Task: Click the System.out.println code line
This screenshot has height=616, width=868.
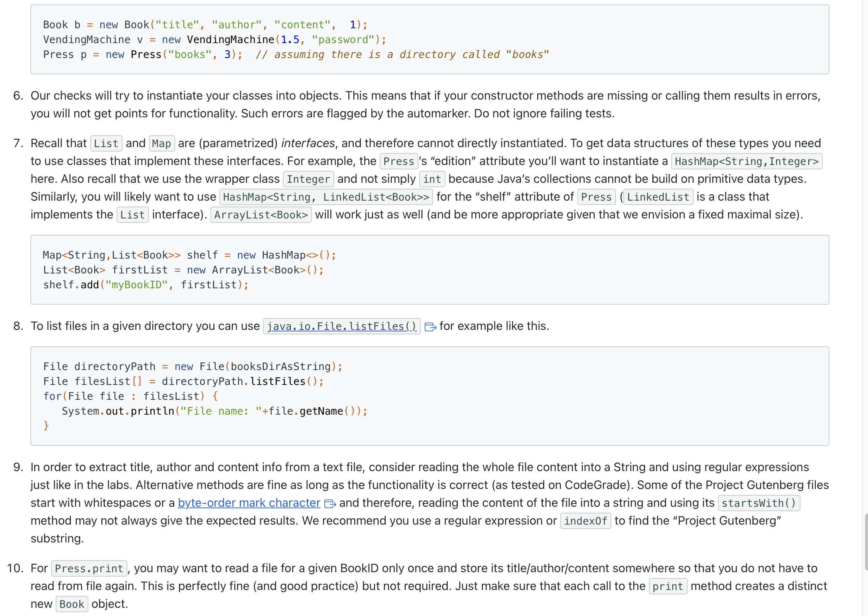Action: pos(215,411)
